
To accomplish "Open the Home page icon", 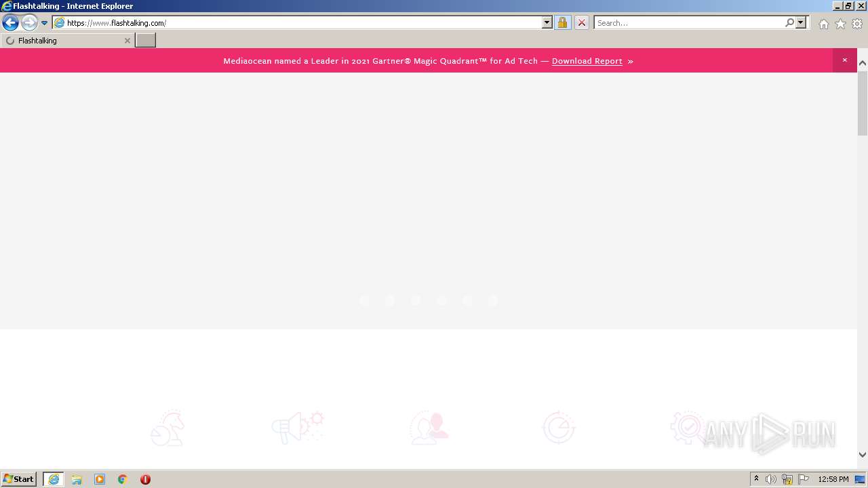I will (x=823, y=24).
